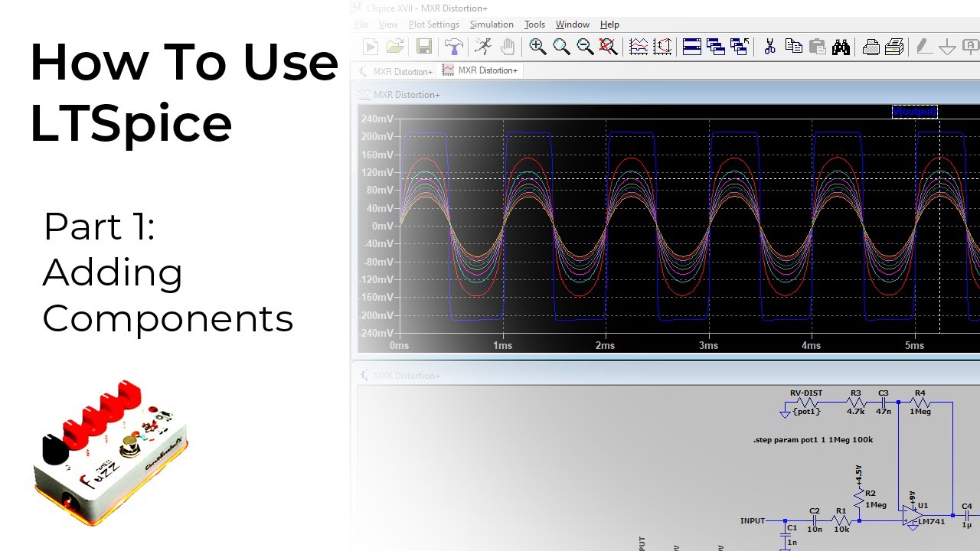This screenshot has width=980, height=551.
Task: Click the Print Setup icon
Action: coord(894,47)
